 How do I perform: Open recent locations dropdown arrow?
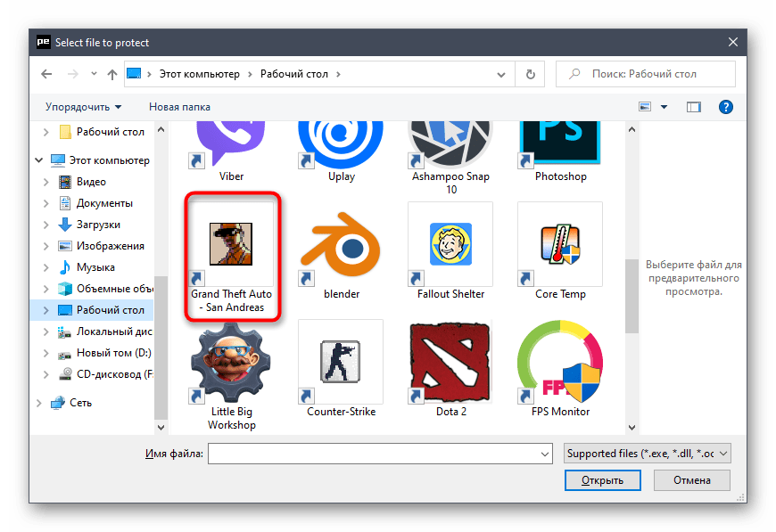[x=94, y=74]
